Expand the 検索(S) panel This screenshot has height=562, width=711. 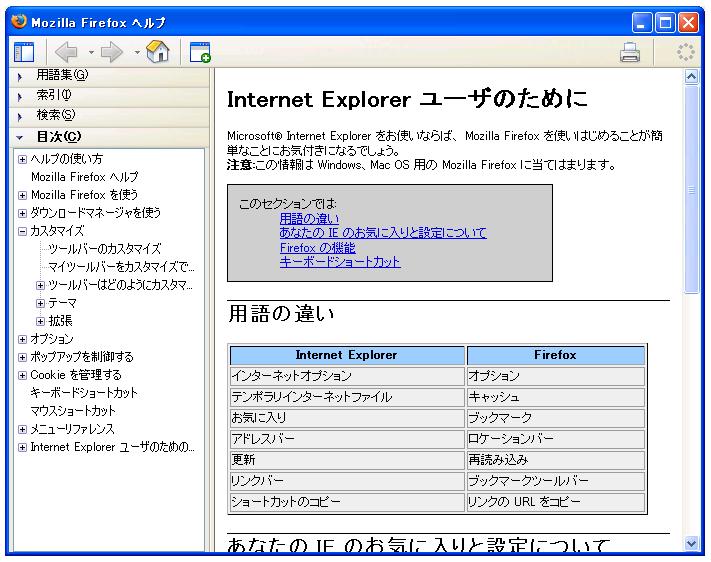click(x=109, y=116)
